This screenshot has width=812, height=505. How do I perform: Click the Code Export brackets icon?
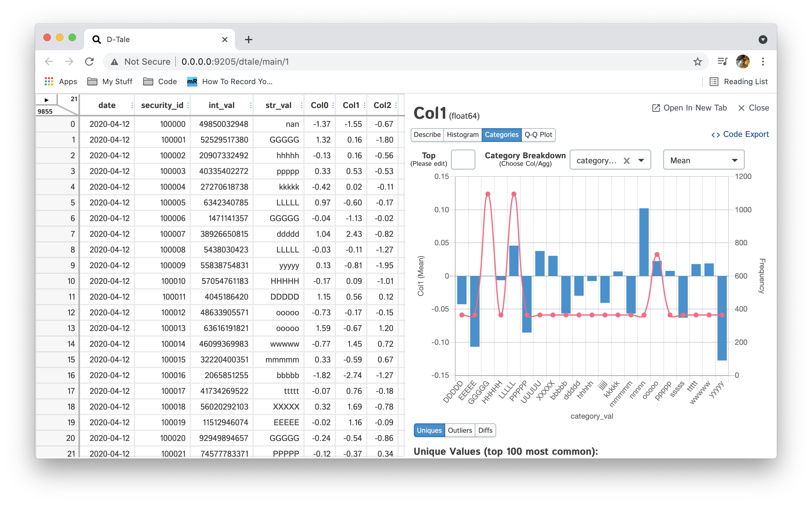716,135
